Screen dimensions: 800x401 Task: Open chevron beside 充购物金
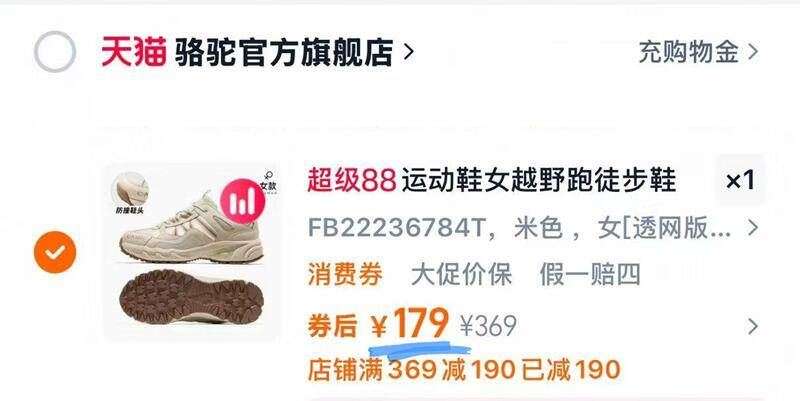pyautogui.click(x=753, y=52)
